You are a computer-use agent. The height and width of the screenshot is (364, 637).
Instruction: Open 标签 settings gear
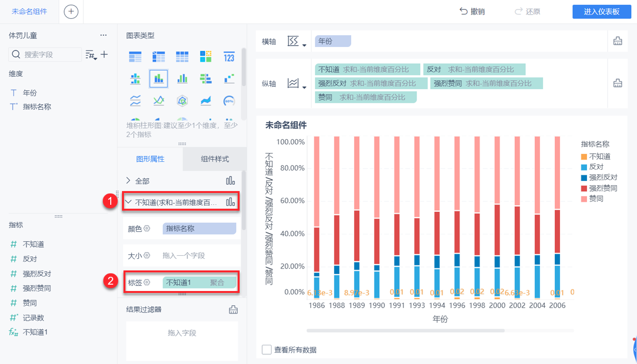pos(147,282)
